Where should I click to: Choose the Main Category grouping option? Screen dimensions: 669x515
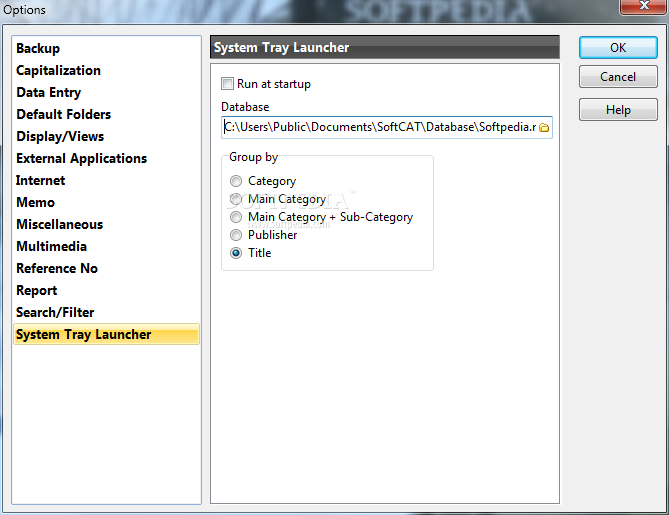(x=236, y=199)
